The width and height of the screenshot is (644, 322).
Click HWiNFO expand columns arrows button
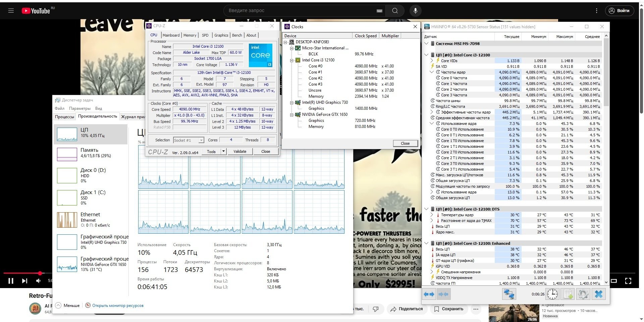429,294
